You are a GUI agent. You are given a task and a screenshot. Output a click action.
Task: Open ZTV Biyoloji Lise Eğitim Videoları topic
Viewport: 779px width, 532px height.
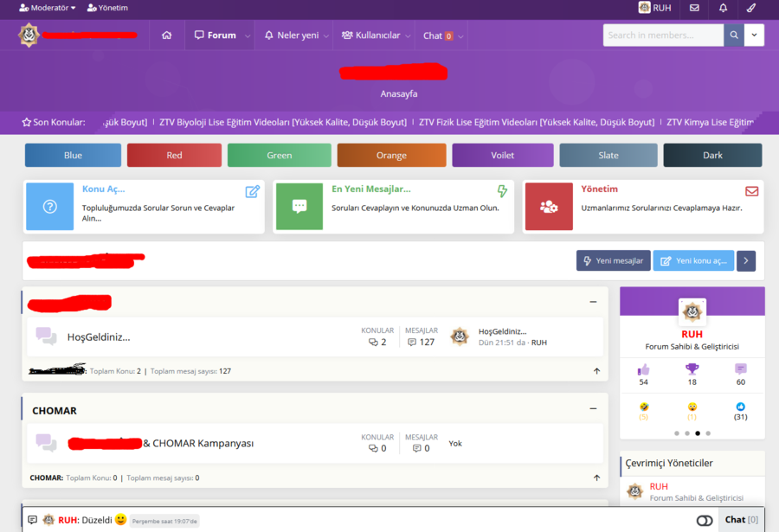283,122
